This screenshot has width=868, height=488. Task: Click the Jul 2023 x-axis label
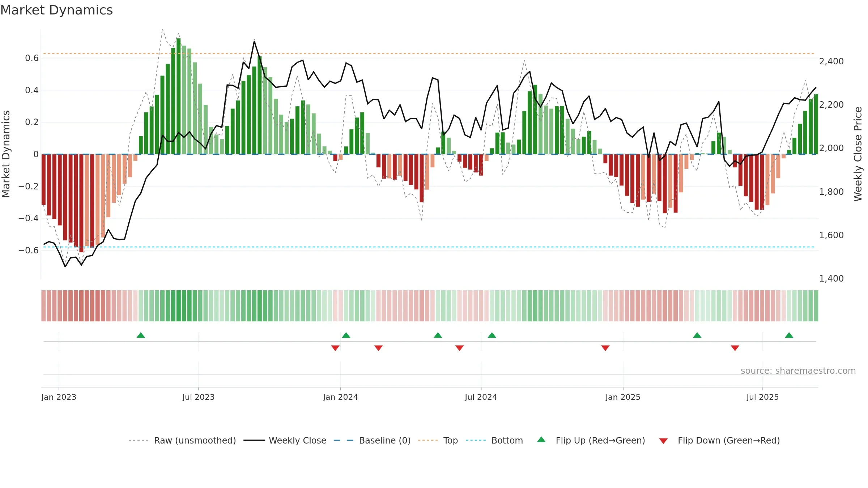coord(199,397)
